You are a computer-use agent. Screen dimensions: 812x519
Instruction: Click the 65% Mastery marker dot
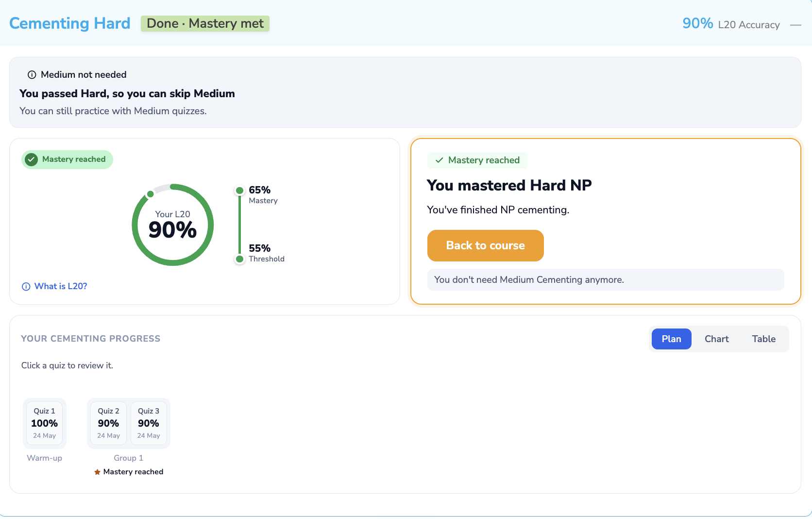(x=239, y=190)
